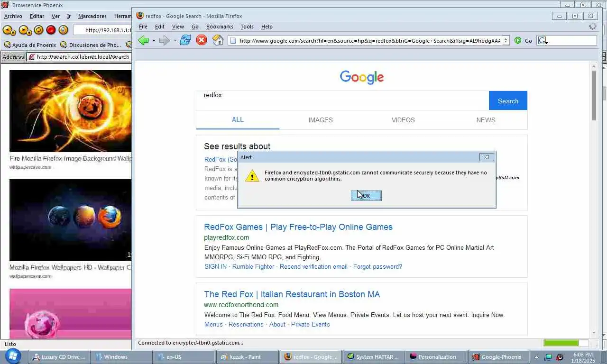607x364 pixels.
Task: Show hidden system tray icons
Action: 537,357
